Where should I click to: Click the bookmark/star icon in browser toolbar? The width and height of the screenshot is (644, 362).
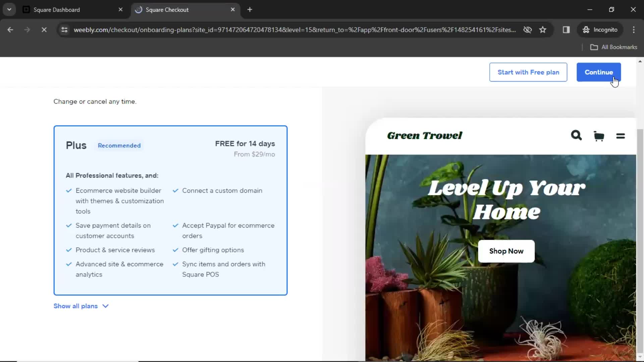(x=543, y=30)
